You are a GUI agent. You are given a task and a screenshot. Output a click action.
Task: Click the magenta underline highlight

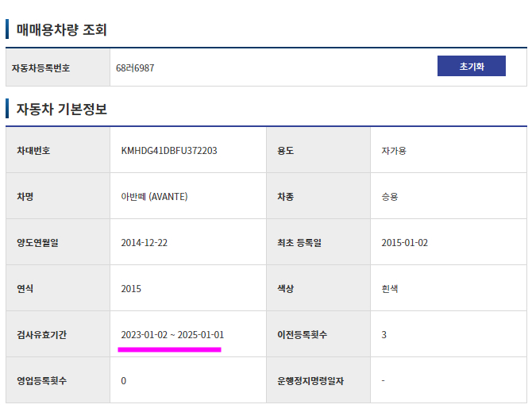coord(169,349)
